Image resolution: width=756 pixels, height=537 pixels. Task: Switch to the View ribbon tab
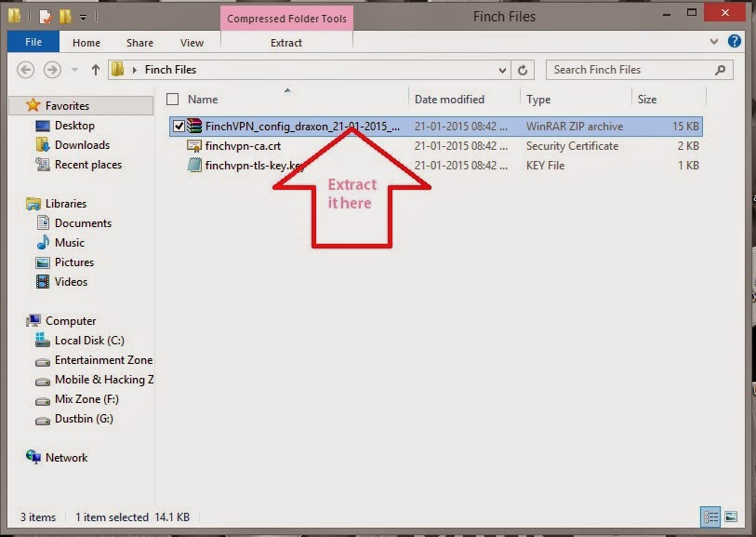tap(192, 43)
